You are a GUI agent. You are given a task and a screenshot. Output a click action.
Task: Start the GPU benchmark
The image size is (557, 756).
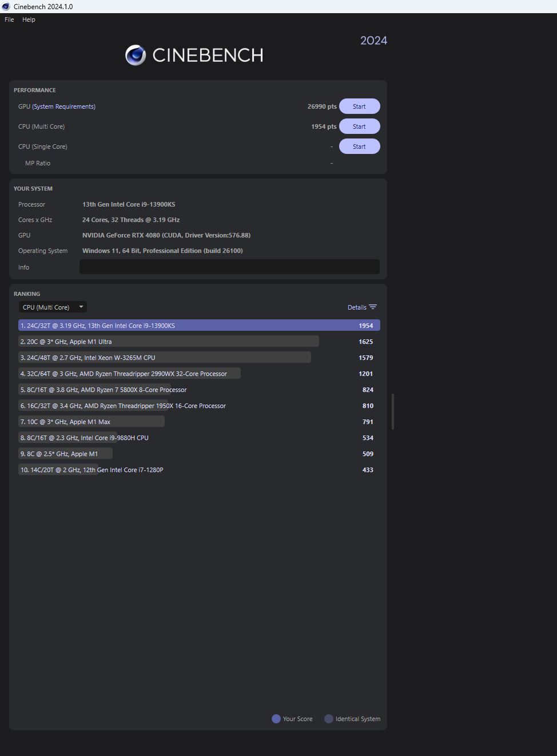click(x=359, y=106)
